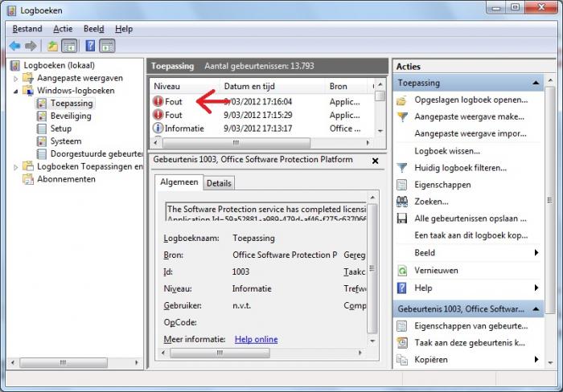Open the Bestand menu
Viewport: 563px width, 392px height.
pos(27,29)
